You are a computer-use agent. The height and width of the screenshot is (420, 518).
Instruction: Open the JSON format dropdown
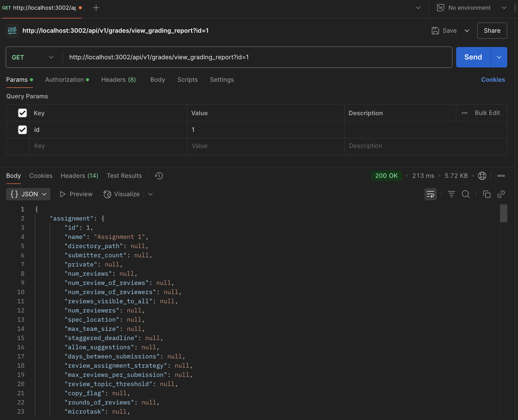(x=28, y=194)
